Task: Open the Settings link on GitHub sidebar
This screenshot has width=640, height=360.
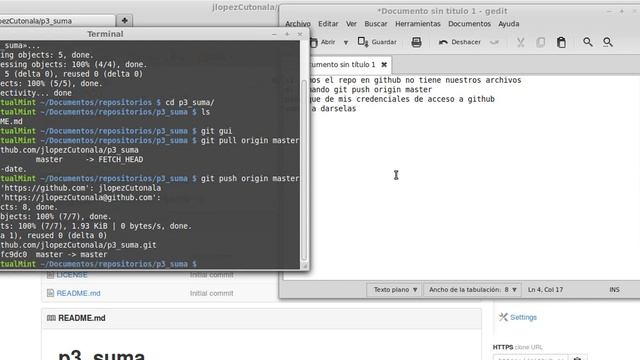Action: [523, 317]
